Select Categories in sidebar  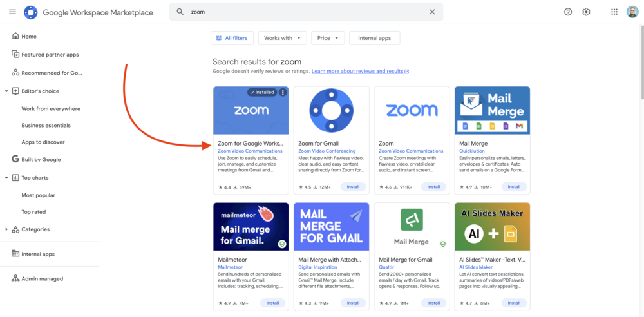(35, 229)
